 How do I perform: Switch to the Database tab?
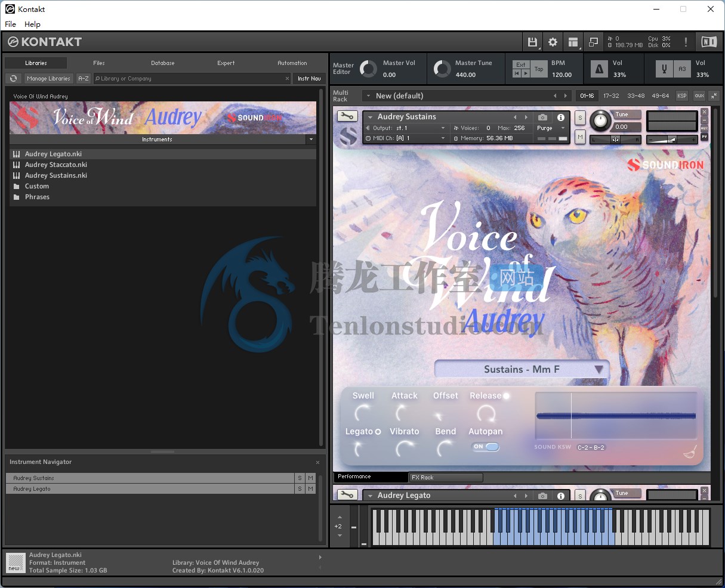click(162, 63)
